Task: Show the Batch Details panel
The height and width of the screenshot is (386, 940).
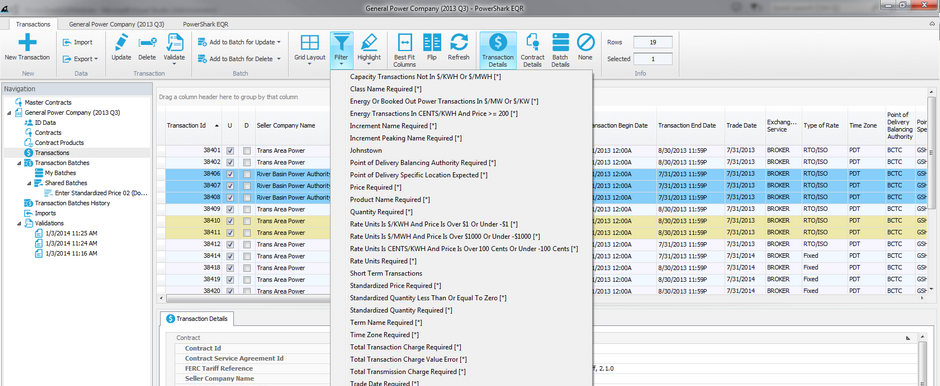Action: [561, 49]
